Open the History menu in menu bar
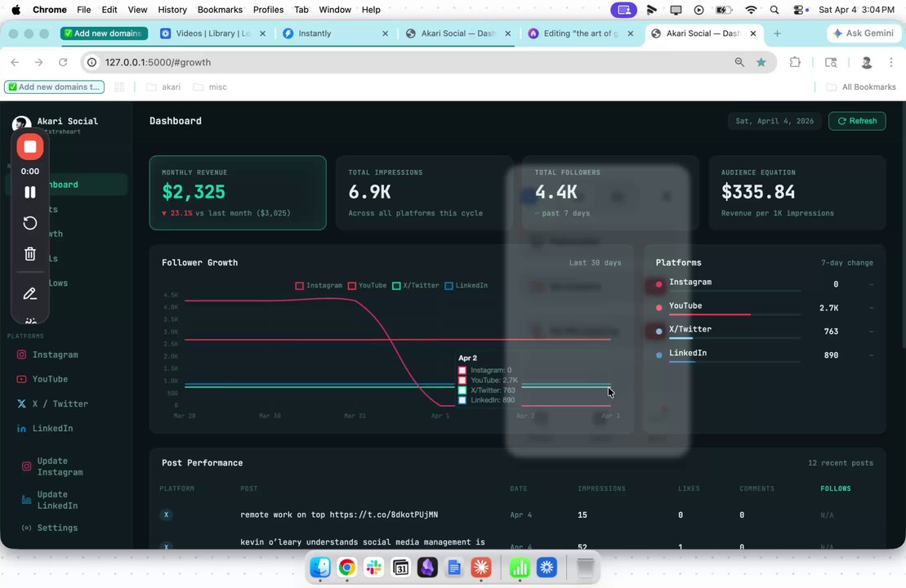Viewport: 906px width, 588px height. coord(172,10)
